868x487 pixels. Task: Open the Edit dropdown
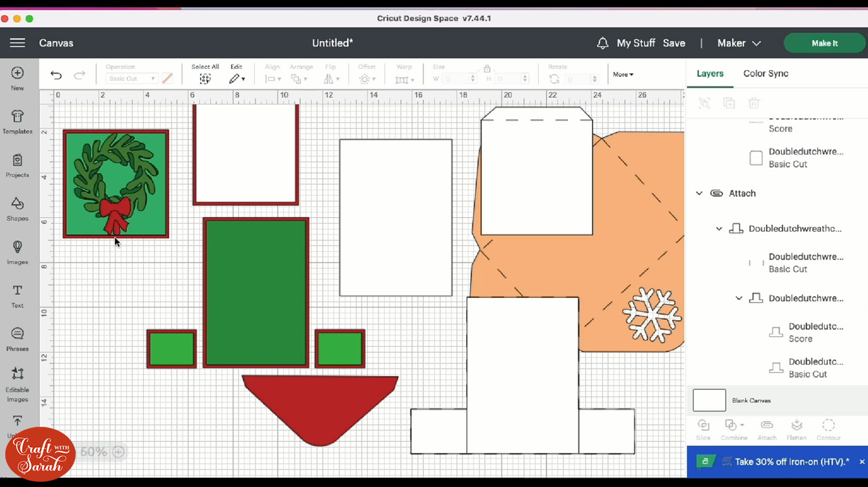click(237, 79)
